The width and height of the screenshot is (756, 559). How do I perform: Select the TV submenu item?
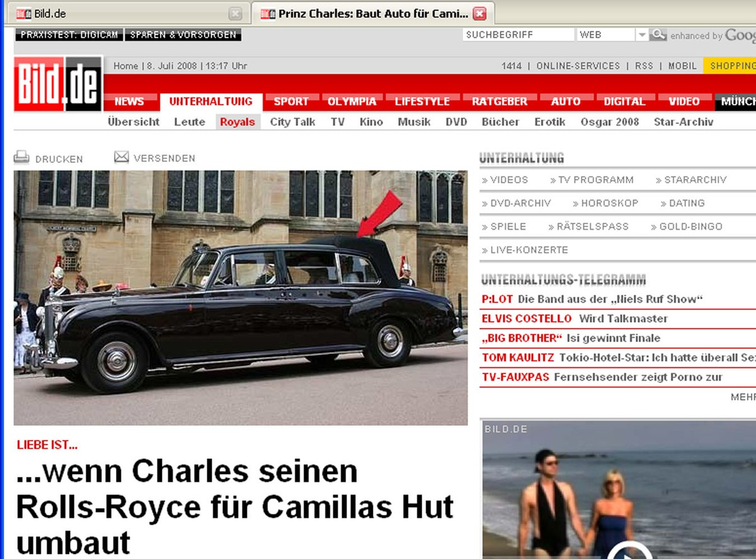pos(338,122)
